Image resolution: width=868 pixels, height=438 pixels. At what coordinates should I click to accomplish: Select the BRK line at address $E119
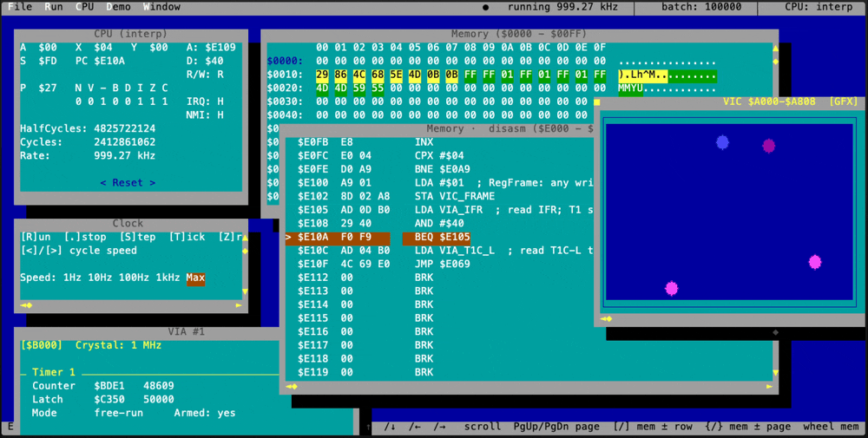(365, 373)
